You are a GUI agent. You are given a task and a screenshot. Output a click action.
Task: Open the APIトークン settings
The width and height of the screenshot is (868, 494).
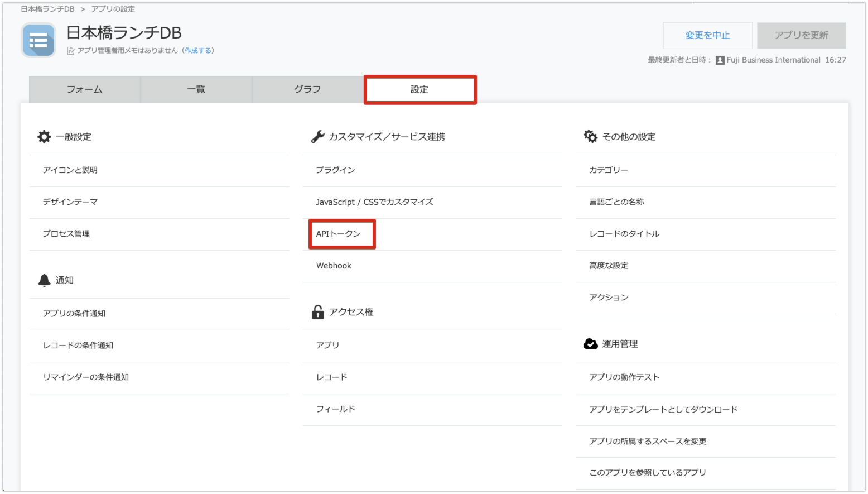(432, 234)
